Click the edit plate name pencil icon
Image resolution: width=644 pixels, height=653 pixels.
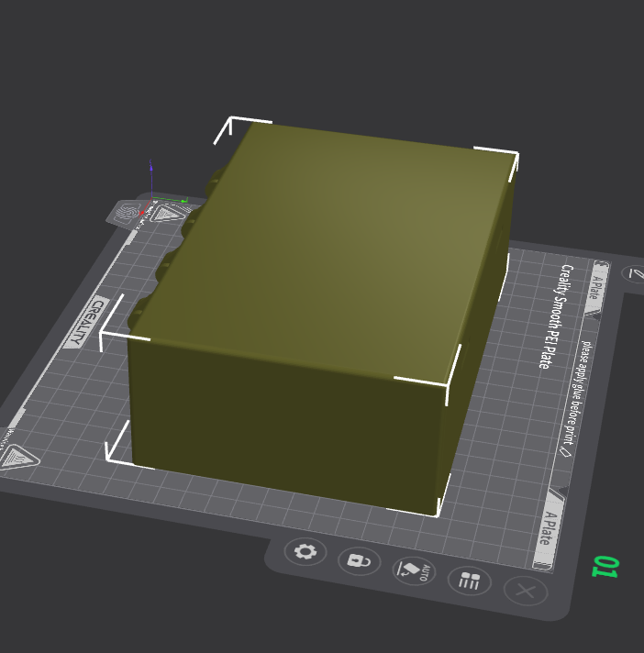pos(635,274)
